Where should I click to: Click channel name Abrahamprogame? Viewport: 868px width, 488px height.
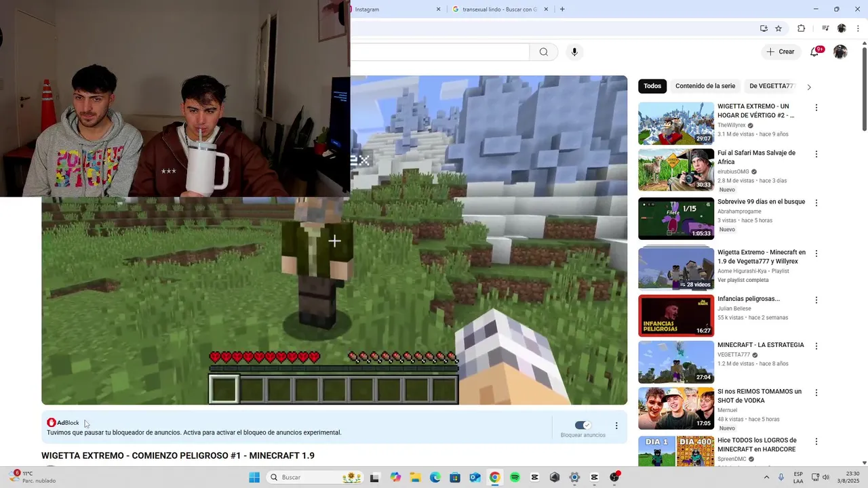point(739,211)
